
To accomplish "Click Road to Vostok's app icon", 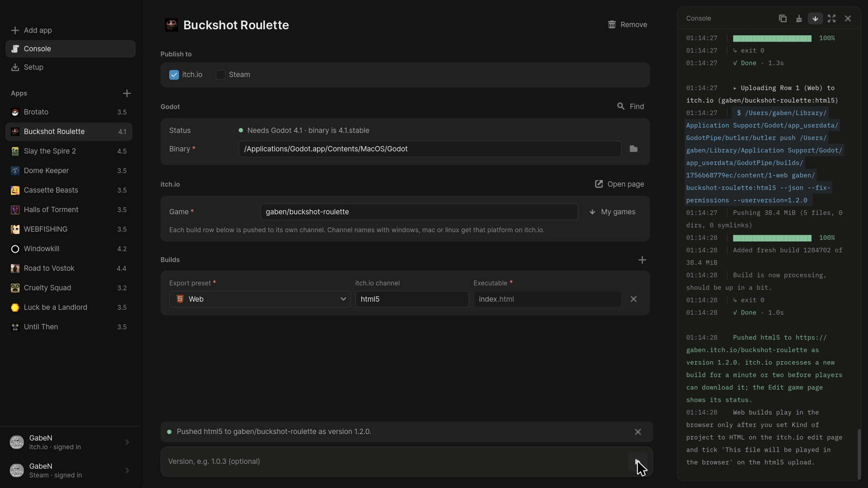I will point(15,268).
